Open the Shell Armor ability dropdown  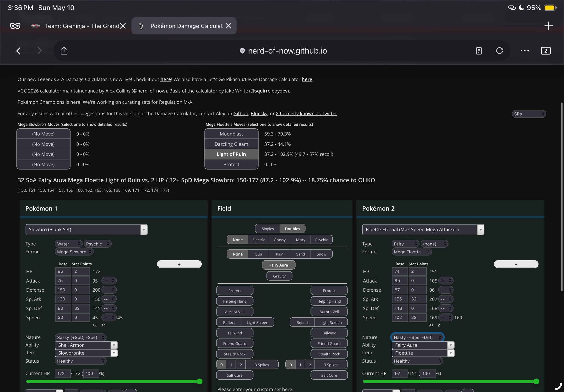86,345
